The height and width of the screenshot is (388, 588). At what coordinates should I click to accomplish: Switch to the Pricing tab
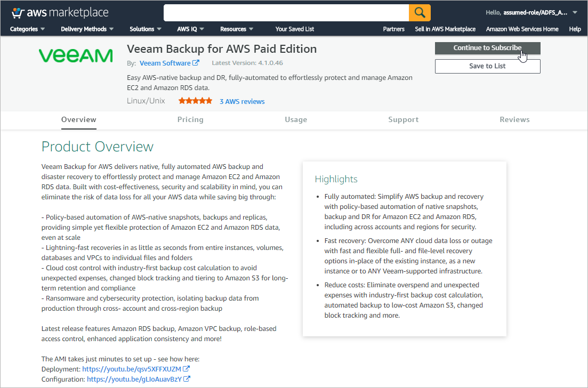(190, 119)
